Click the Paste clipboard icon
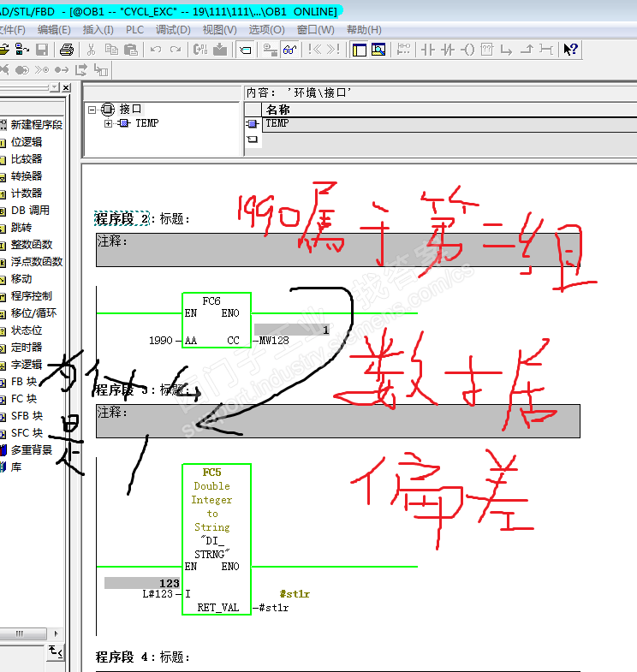 coord(131,50)
